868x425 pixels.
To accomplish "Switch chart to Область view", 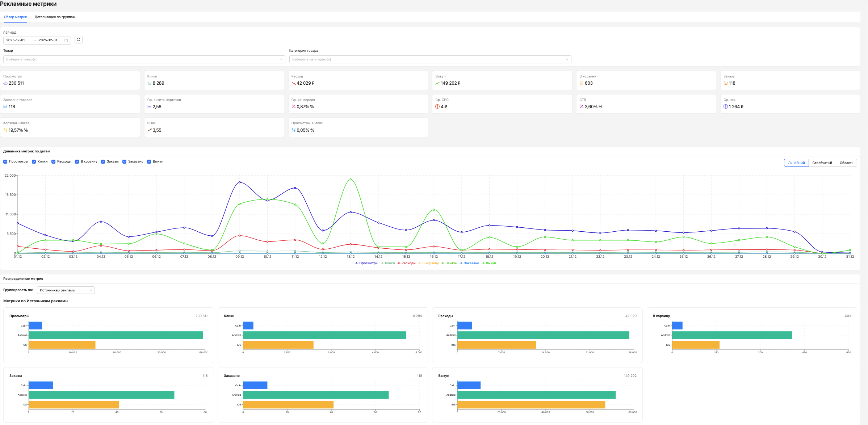I will 846,163.
